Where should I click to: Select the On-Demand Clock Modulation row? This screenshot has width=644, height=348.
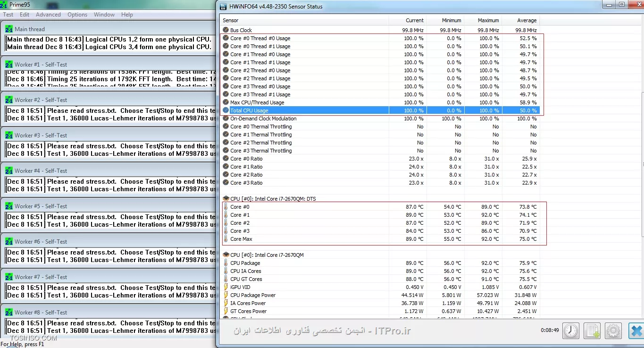pyautogui.click(x=380, y=119)
